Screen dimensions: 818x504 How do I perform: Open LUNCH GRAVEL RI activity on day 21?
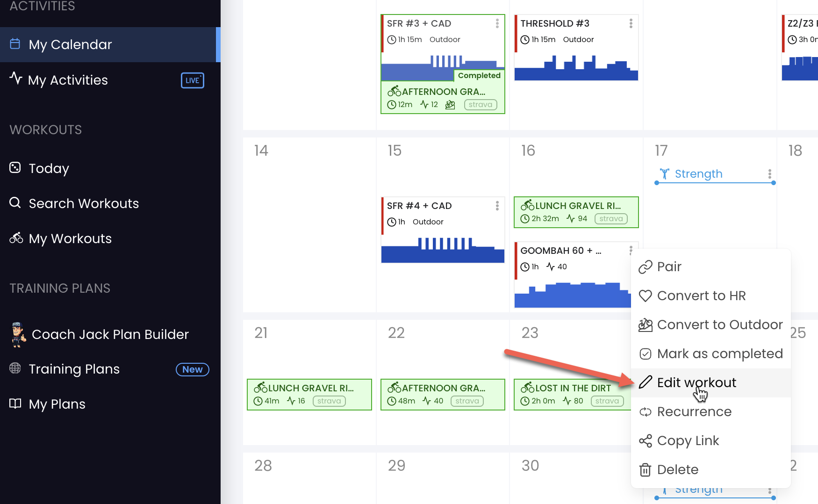click(309, 395)
